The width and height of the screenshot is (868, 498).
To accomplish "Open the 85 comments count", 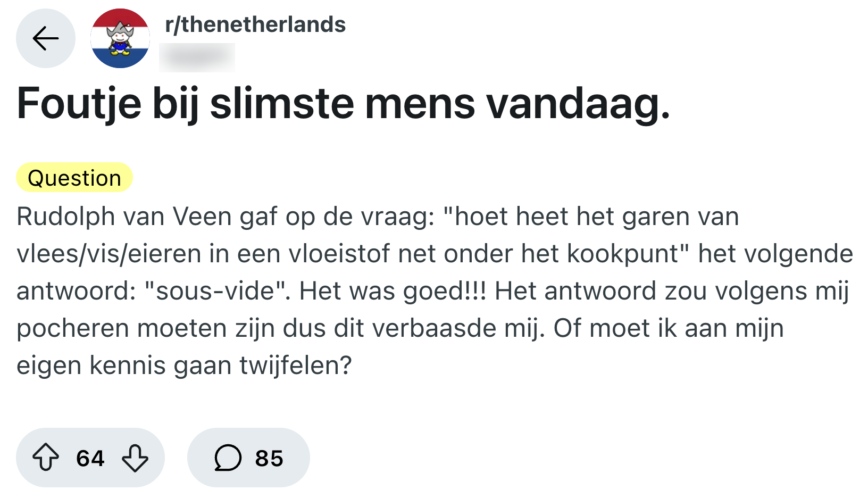I will (269, 458).
